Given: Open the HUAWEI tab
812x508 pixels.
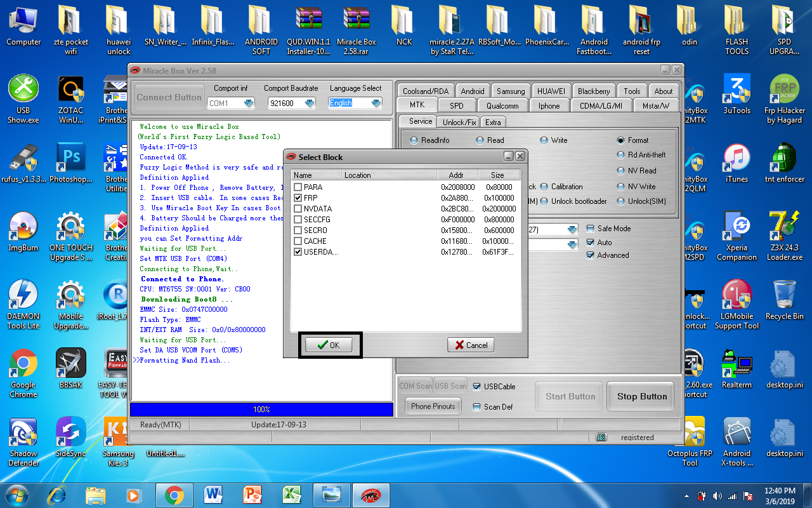Looking at the screenshot, I should [551, 91].
